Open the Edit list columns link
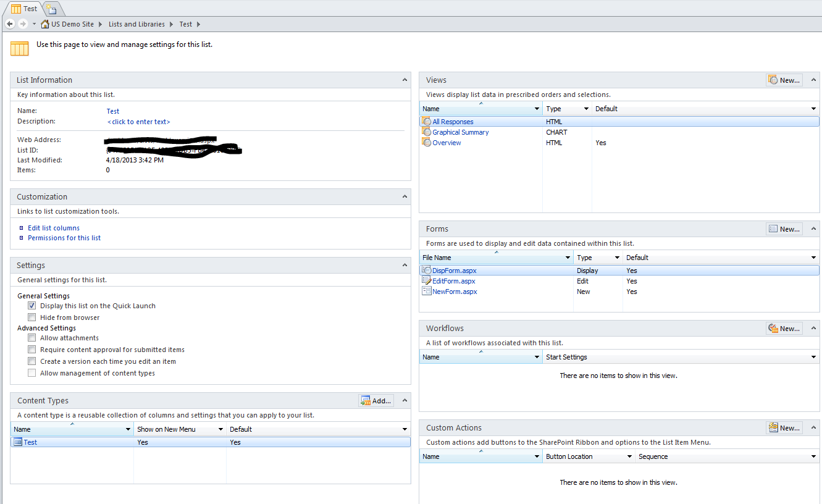This screenshot has width=822, height=504. click(53, 227)
